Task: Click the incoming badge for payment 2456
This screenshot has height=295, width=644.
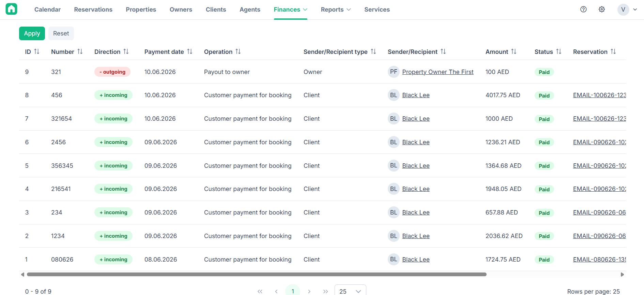Action: click(113, 142)
